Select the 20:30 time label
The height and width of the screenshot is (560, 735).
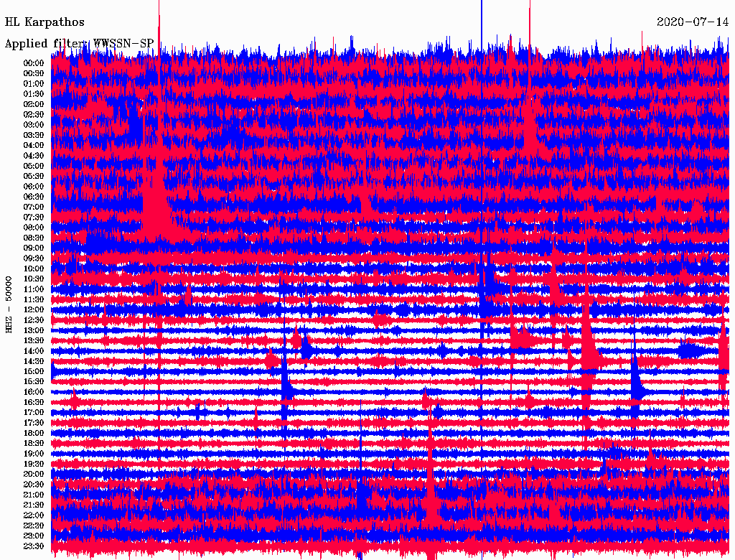(x=34, y=485)
